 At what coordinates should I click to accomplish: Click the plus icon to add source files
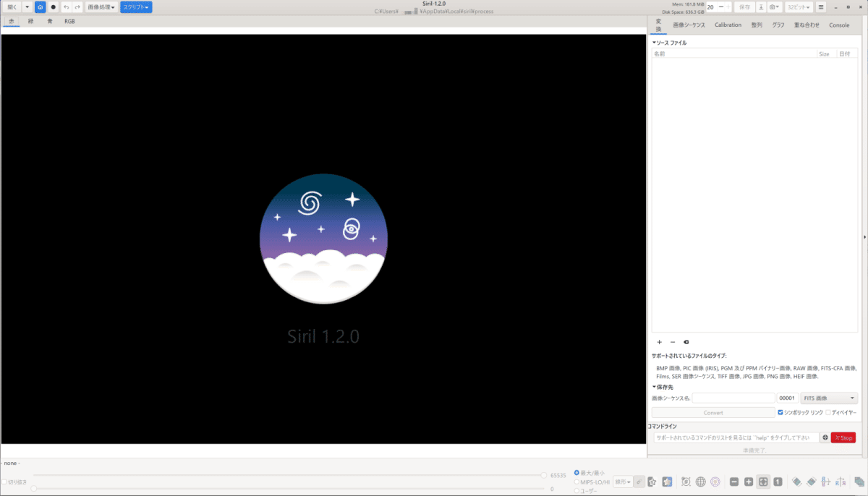659,342
